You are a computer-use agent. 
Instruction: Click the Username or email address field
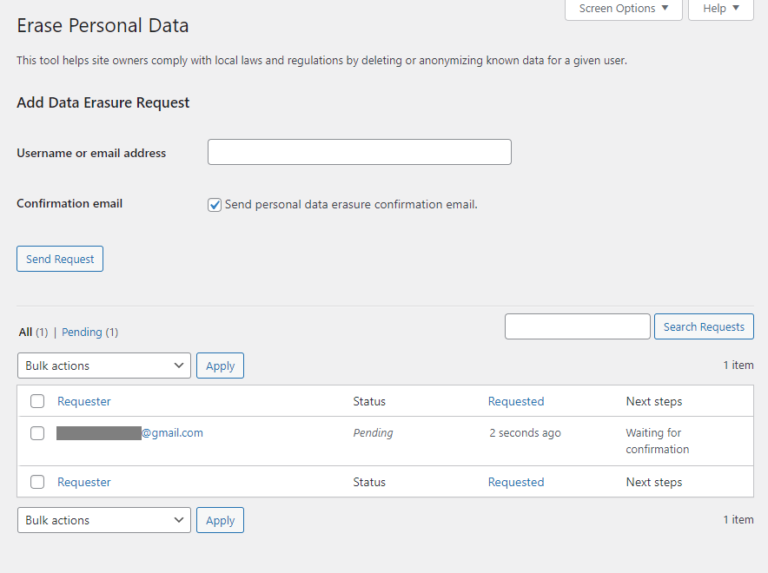coord(359,152)
